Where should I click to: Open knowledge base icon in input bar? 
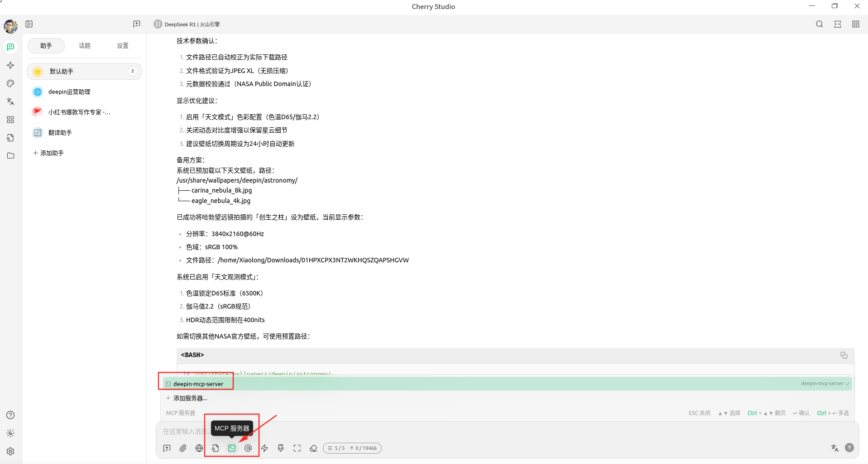click(216, 448)
